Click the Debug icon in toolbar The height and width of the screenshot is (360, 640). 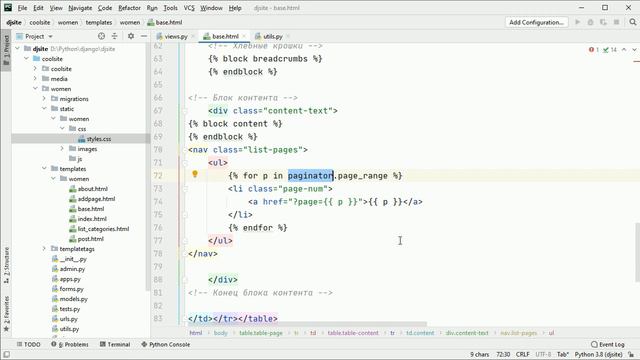click(x=590, y=22)
